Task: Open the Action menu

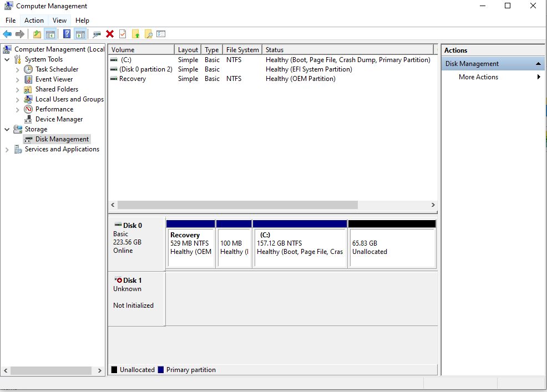Action: (x=34, y=21)
